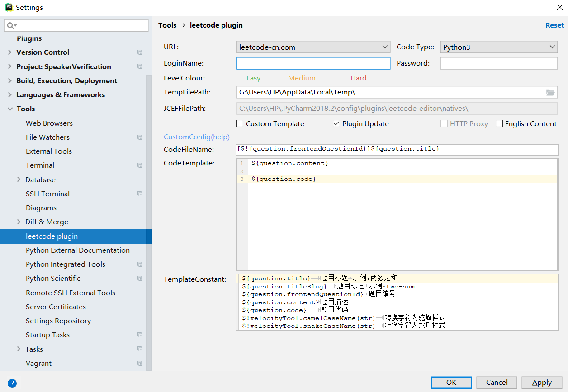The image size is (568, 392).
Task: Click project-level icon beside Python Integrated Tools
Action: click(x=140, y=264)
